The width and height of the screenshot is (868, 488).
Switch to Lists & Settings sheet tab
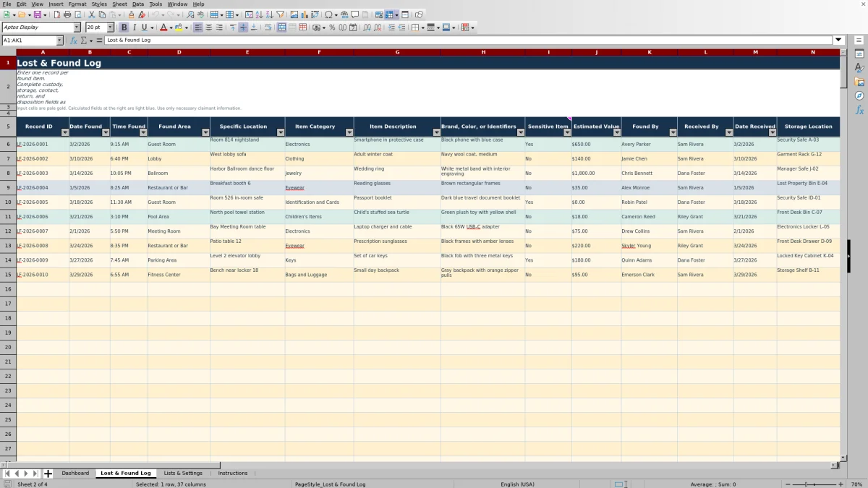[183, 474]
